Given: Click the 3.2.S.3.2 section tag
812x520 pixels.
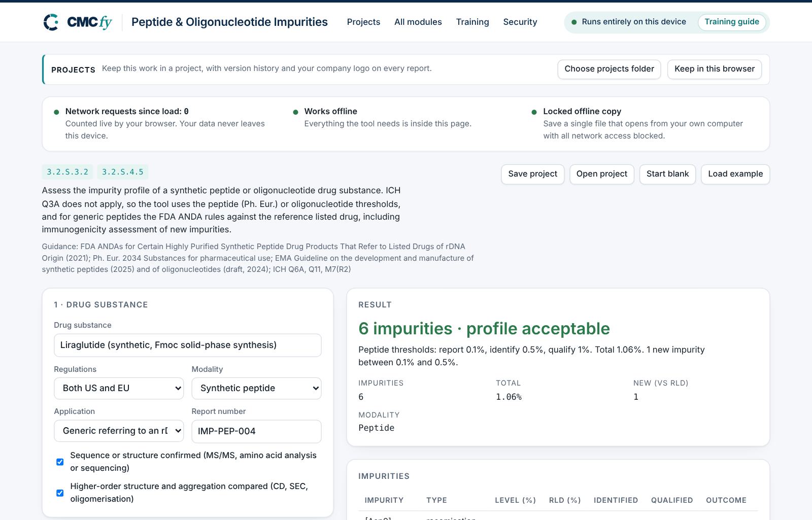Looking at the screenshot, I should 67,172.
